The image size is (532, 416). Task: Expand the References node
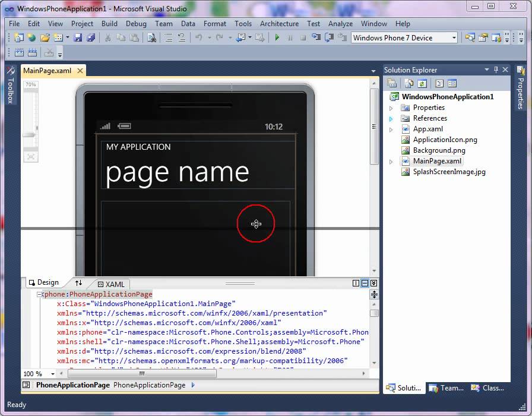point(391,119)
